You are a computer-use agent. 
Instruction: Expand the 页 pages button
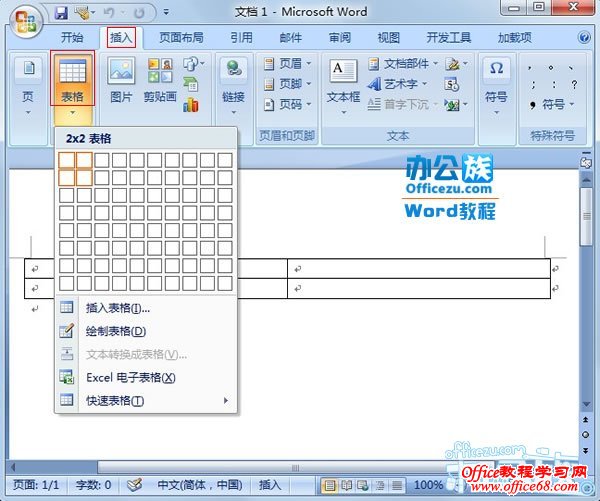[28, 86]
